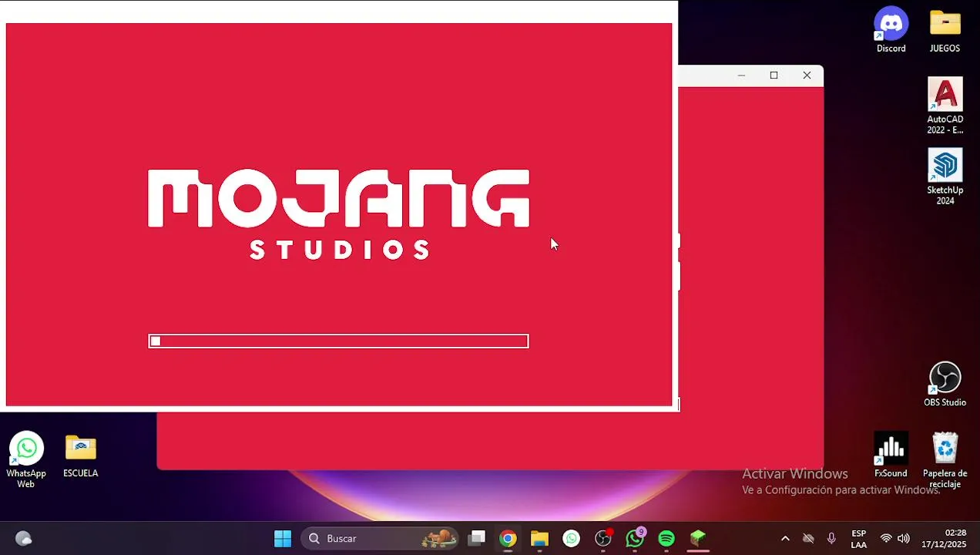This screenshot has width=980, height=555.
Task: Open File Explorer from taskbar
Action: pyautogui.click(x=539, y=539)
